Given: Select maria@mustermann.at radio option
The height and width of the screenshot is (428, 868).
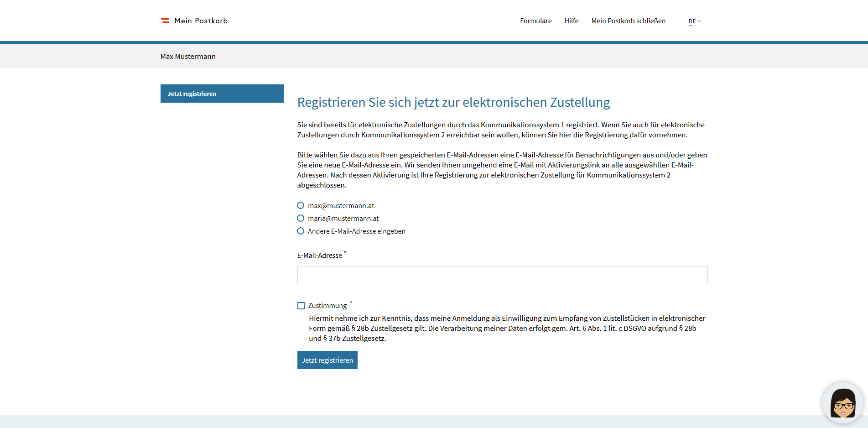Looking at the screenshot, I should click(x=301, y=219).
